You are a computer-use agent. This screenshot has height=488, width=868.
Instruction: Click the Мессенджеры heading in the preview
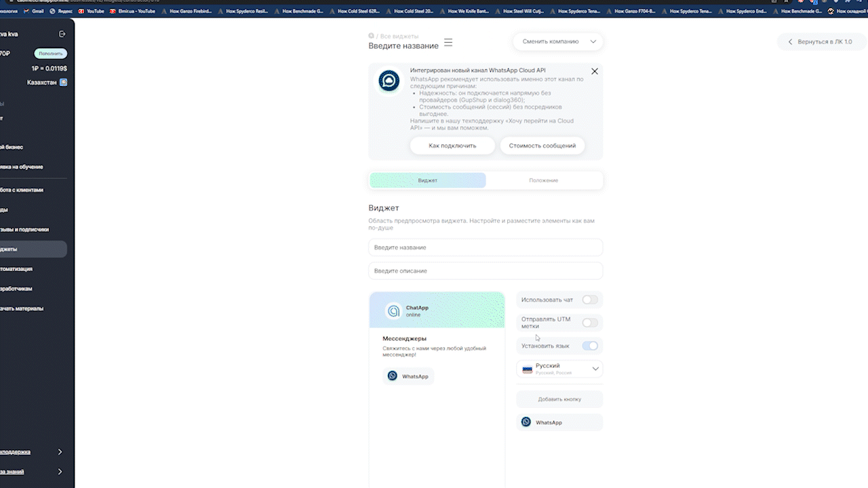click(404, 338)
